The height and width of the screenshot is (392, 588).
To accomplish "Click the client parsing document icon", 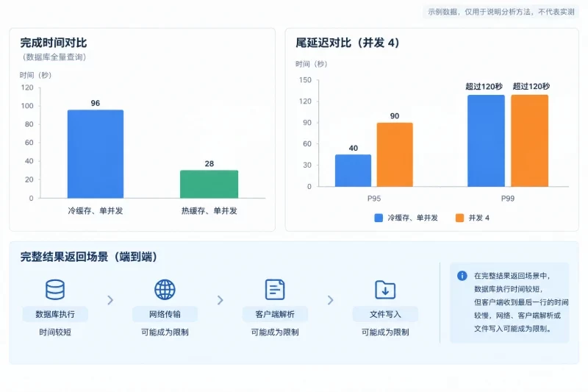I will point(275,289).
